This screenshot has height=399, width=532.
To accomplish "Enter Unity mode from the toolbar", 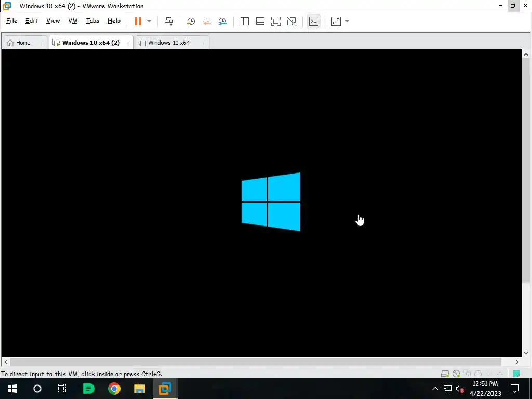I will 291,21.
